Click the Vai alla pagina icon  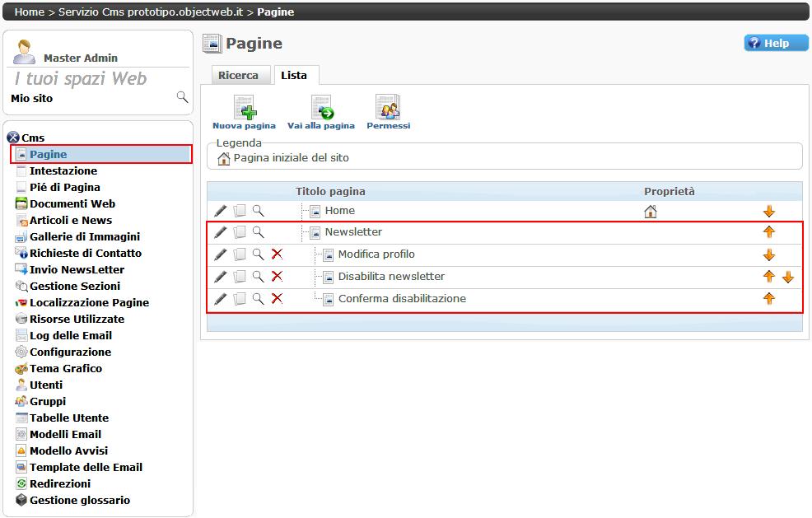321,108
